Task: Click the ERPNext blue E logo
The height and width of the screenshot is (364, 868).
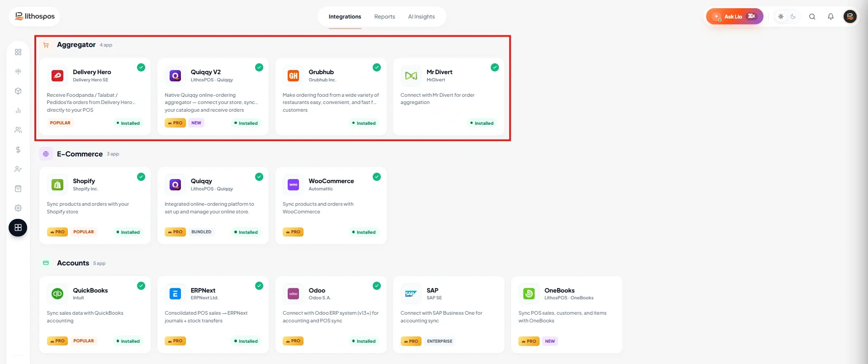Action: click(175, 293)
